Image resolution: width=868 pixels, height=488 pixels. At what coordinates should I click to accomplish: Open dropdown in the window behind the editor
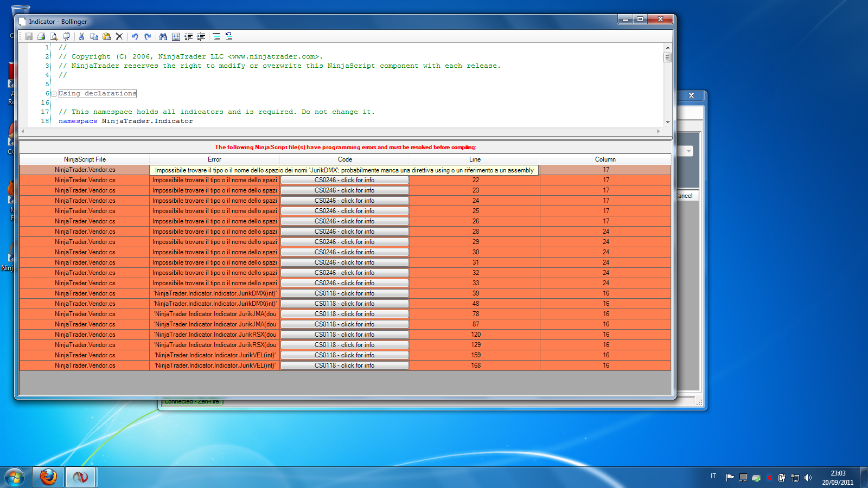pos(688,151)
